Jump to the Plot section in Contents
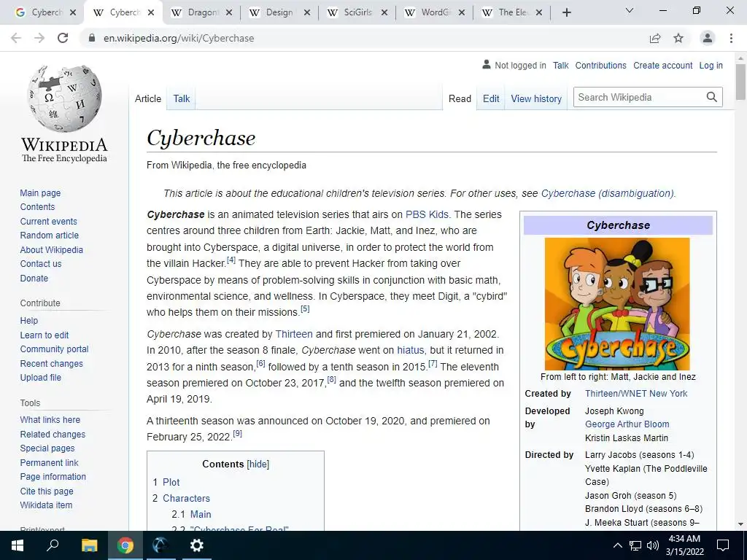This screenshot has height=560, width=747. tap(171, 482)
